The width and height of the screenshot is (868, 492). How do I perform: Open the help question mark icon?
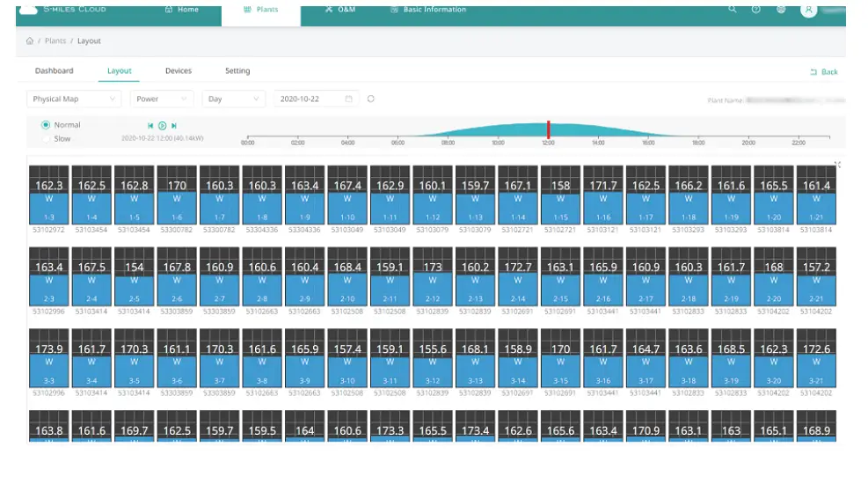click(755, 10)
